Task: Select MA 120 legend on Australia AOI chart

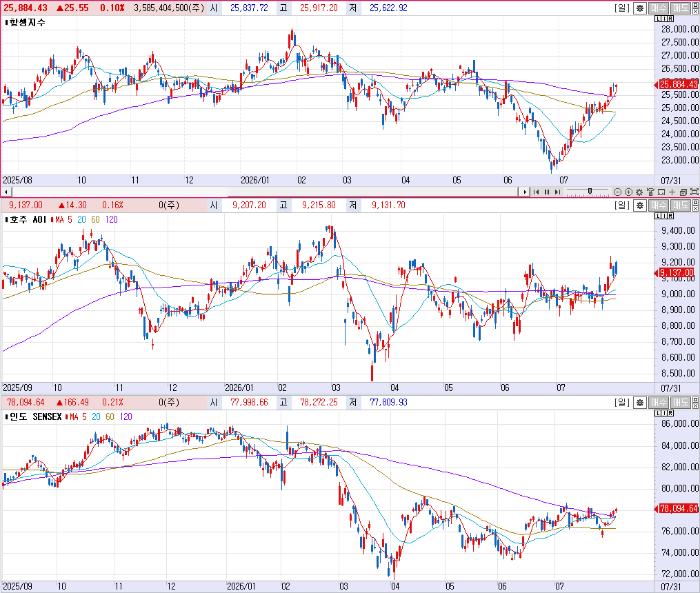Action: pos(112,219)
